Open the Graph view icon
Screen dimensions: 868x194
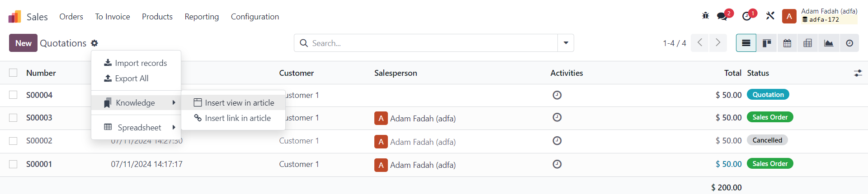tap(829, 43)
